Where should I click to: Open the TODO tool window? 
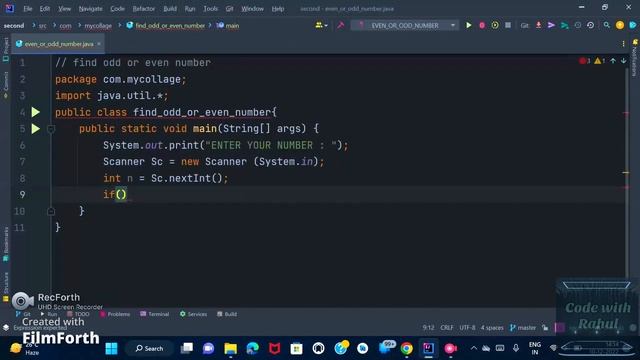point(78,314)
